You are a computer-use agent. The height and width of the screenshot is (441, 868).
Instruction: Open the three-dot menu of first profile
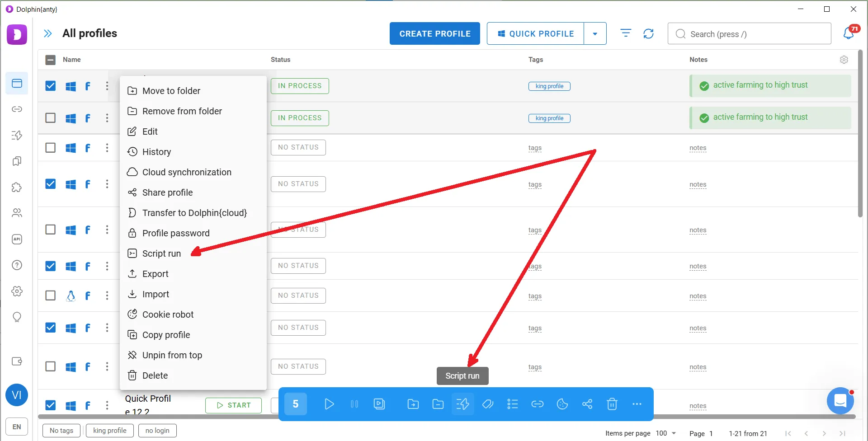[107, 86]
